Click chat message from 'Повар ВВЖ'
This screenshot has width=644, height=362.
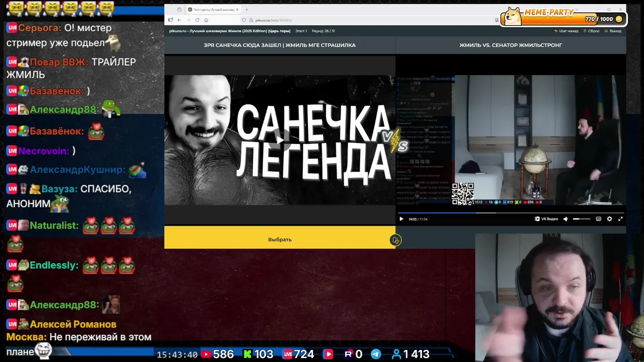click(x=71, y=68)
